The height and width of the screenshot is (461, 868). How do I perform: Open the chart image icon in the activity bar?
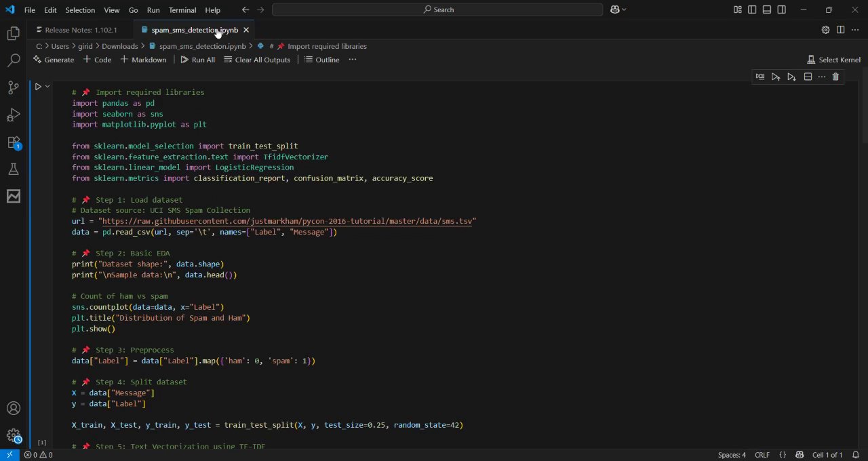click(14, 197)
